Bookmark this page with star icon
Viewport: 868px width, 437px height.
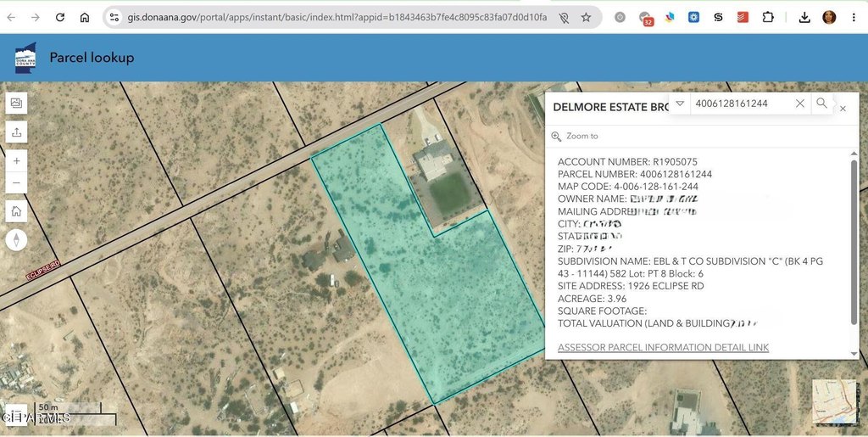(587, 17)
